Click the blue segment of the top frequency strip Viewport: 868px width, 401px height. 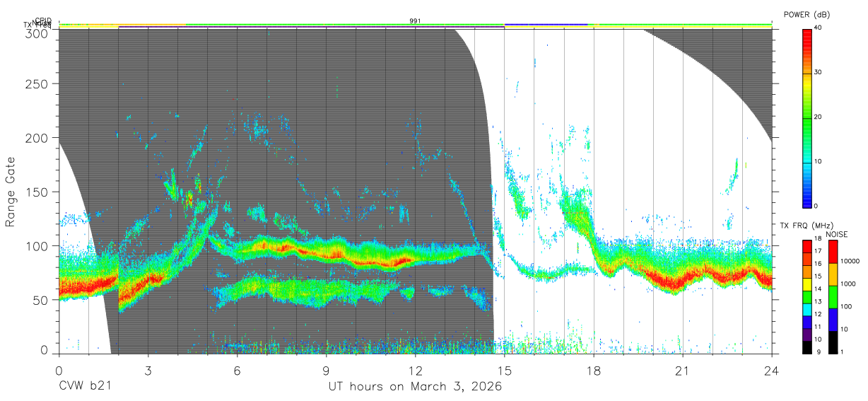pos(546,24)
